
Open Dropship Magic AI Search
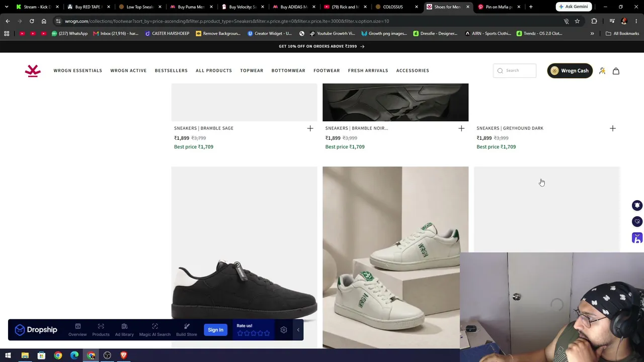(155, 330)
